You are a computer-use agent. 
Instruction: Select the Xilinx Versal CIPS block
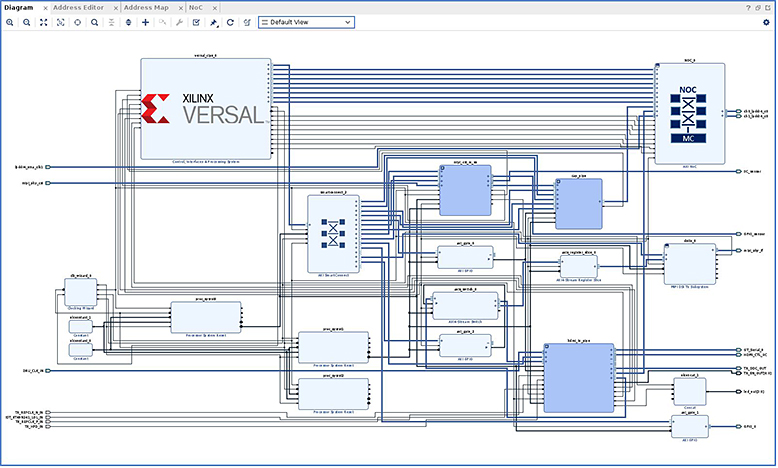(x=206, y=109)
